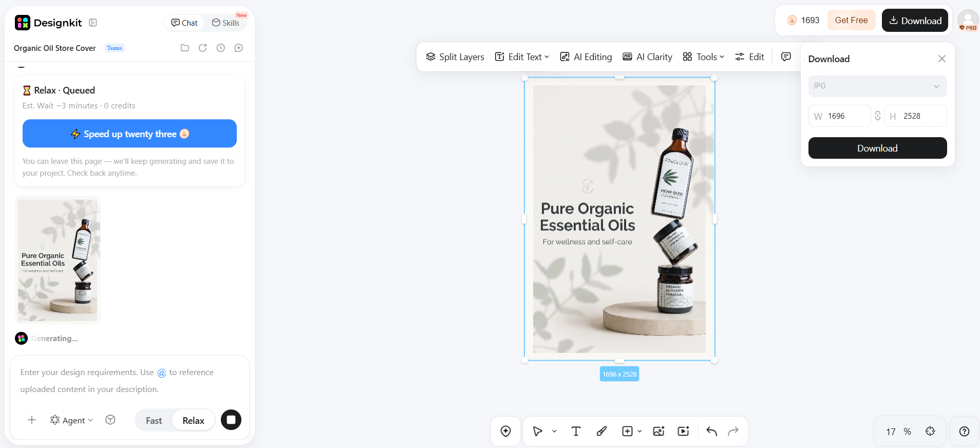Click Split Layers in the toolbar
Viewport: 980px width, 448px height.
point(455,57)
